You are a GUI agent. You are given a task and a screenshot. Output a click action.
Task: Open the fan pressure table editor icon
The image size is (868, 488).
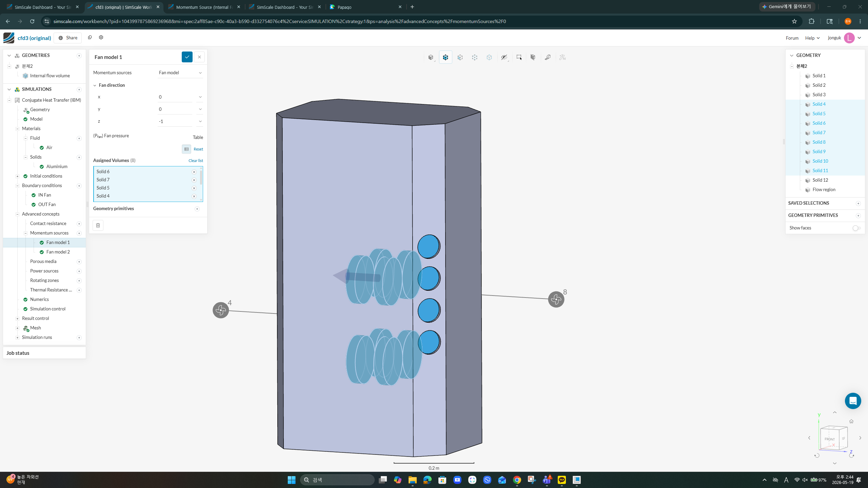click(x=186, y=149)
